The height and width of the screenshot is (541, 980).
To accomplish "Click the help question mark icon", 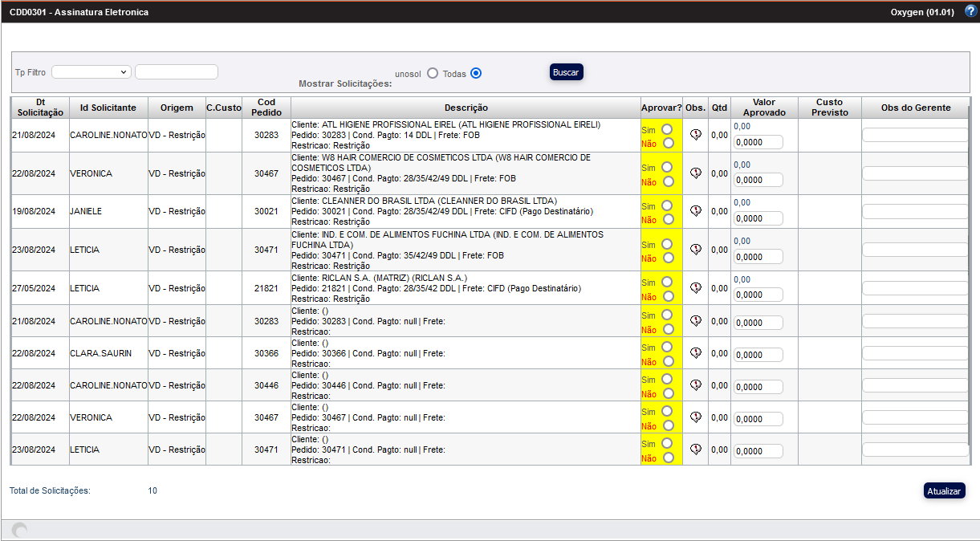I will click(x=970, y=11).
